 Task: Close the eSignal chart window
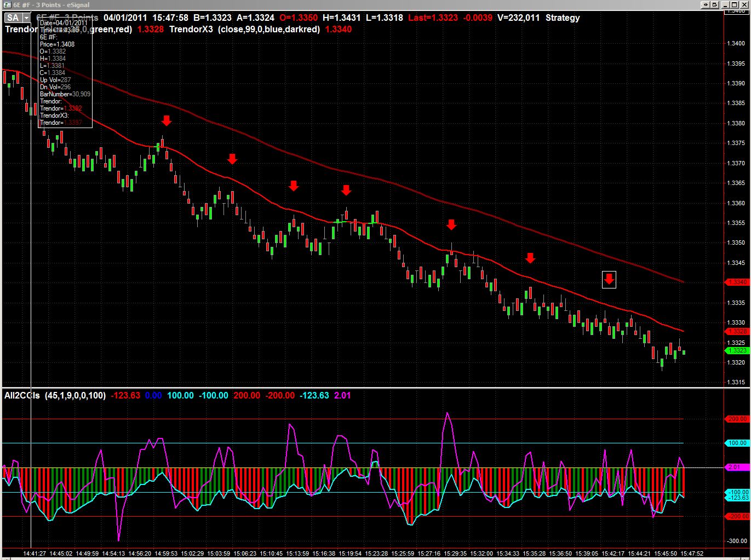coord(744,5)
